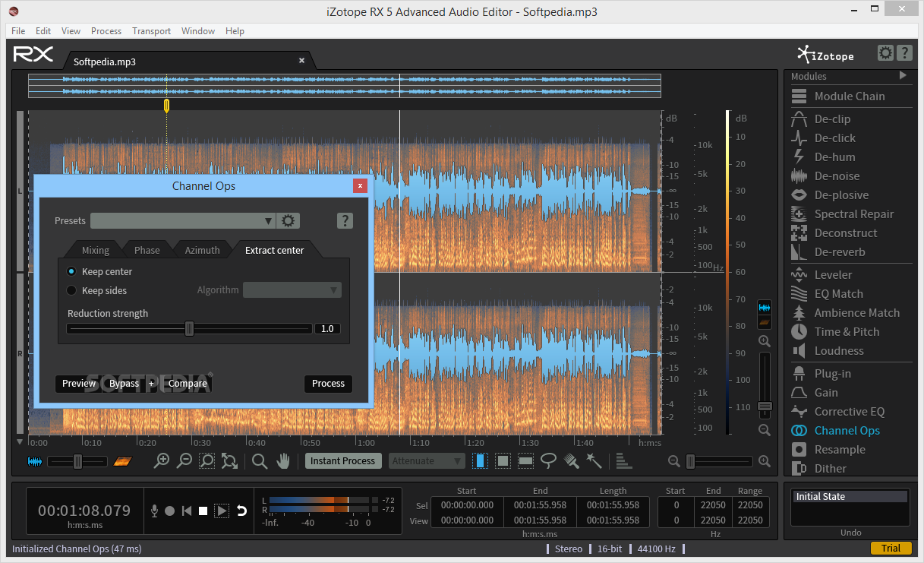
Task: Open the Attenuate mode dropdown
Action: (x=427, y=460)
